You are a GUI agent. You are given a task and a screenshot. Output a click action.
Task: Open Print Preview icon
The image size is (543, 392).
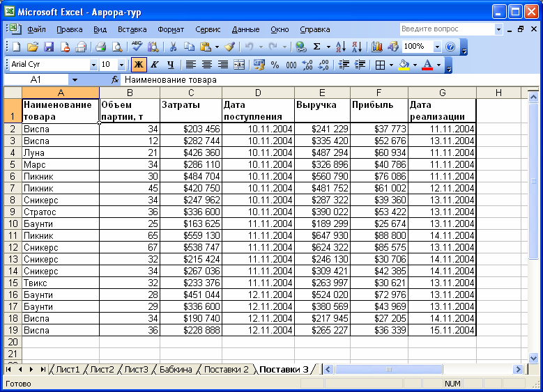click(117, 47)
